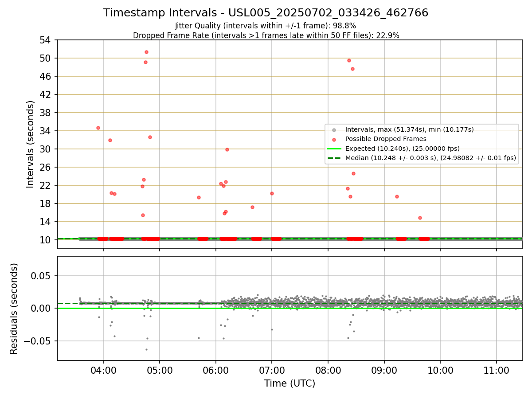Screen dimensions: 532x399
Task: Click the "06:00" time tick label
Action: [x=216, y=370]
